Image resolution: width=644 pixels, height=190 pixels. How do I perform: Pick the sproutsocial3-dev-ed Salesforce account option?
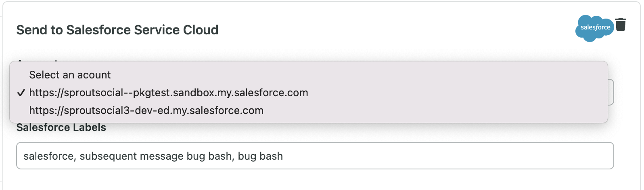click(x=309, y=110)
